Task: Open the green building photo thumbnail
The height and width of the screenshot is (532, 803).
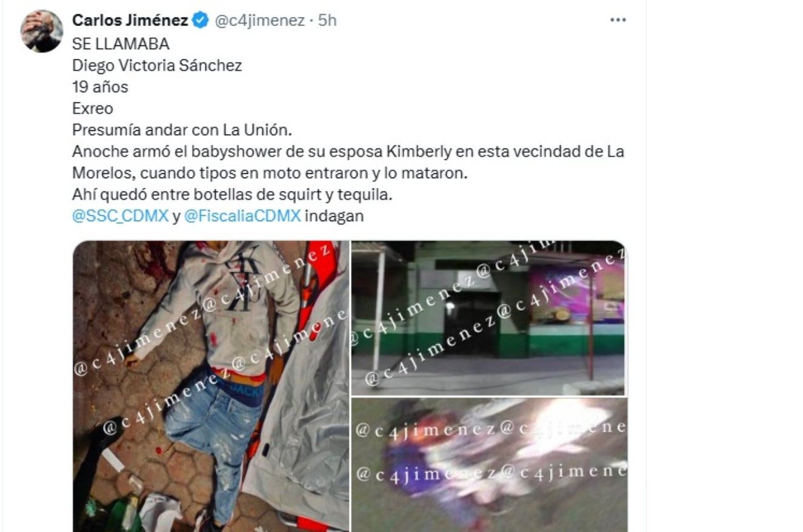Action: (489, 318)
